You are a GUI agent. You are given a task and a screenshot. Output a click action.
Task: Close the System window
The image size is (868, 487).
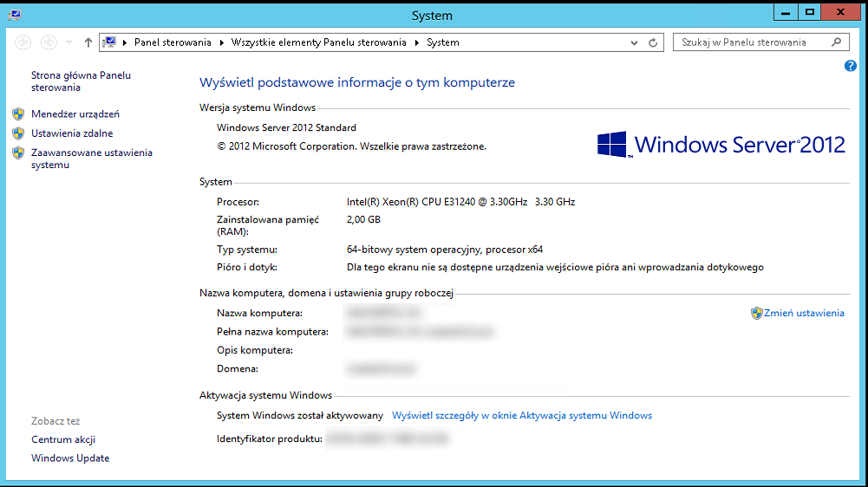pyautogui.click(x=840, y=12)
